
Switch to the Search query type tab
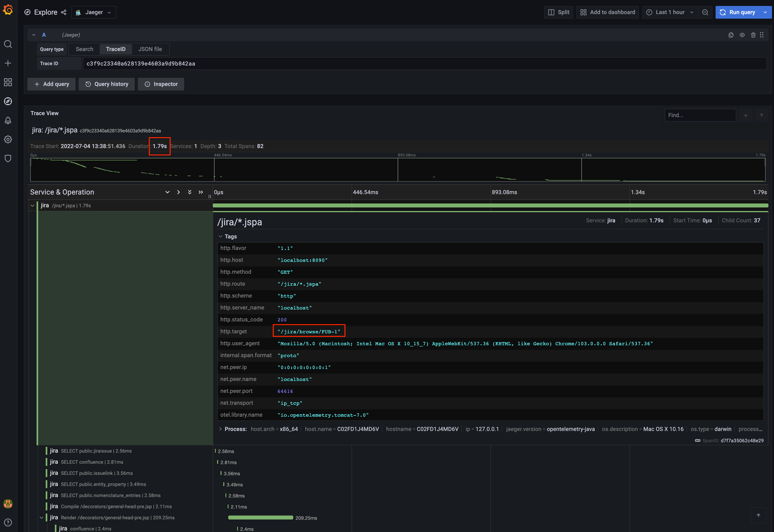[x=84, y=49]
